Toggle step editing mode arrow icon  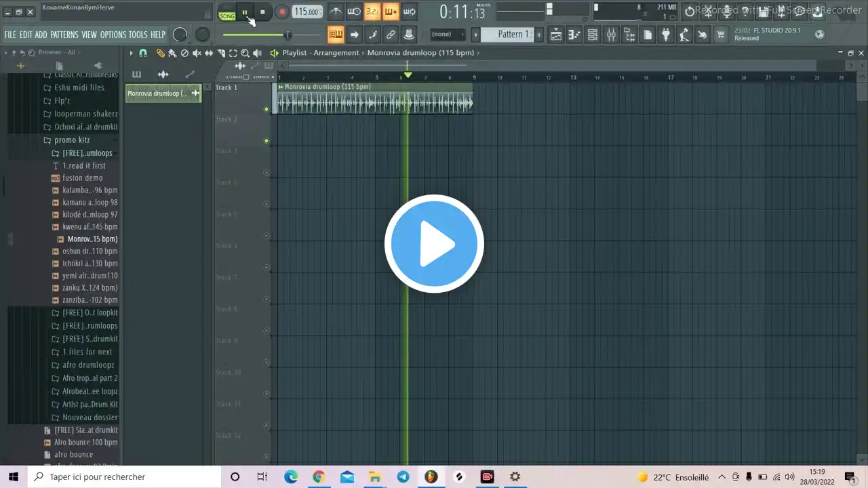354,35
